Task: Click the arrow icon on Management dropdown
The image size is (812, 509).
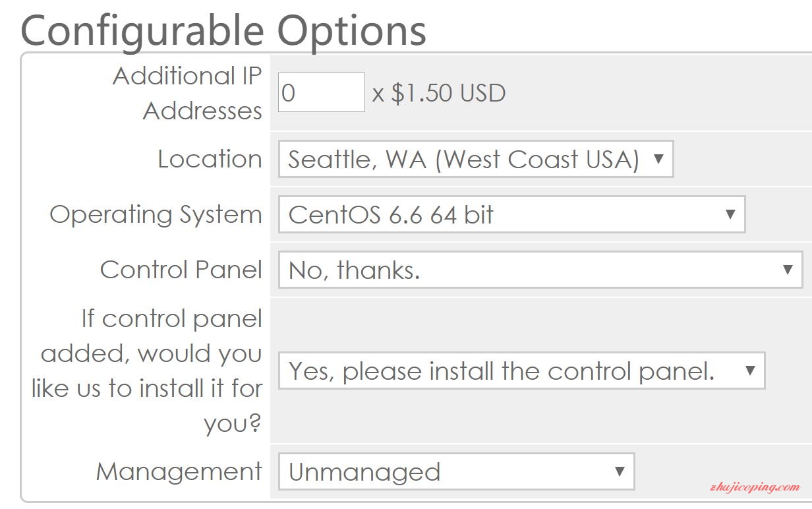Action: 619,471
